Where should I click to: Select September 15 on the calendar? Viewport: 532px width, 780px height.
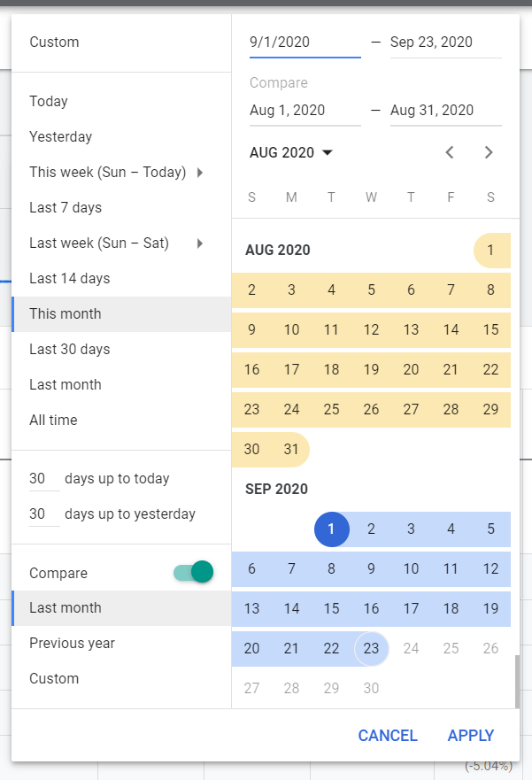pos(331,608)
